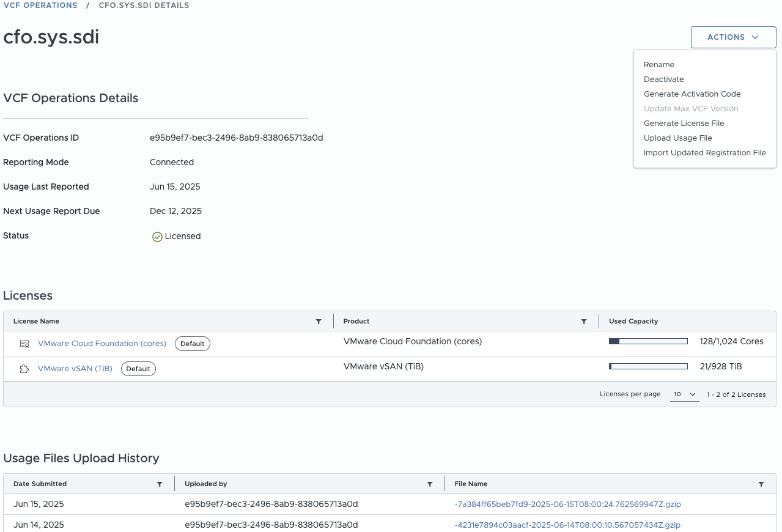This screenshot has height=532, width=782.
Task: Sort by Date Submitted column header
Action: pyautogui.click(x=40, y=484)
